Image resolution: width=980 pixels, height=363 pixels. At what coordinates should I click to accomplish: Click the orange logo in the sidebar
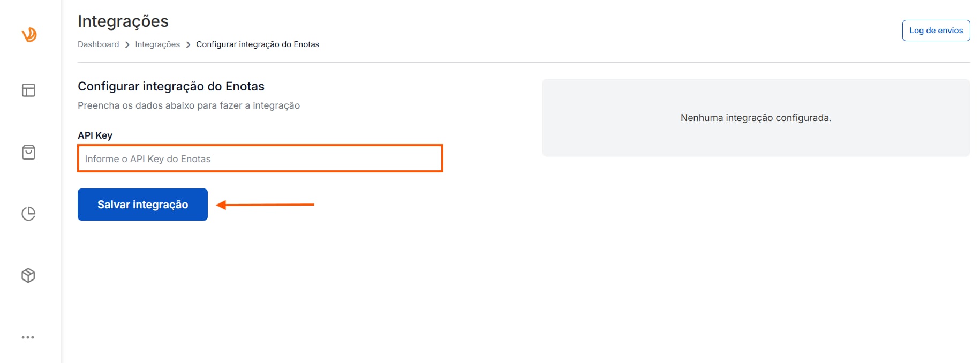[29, 35]
